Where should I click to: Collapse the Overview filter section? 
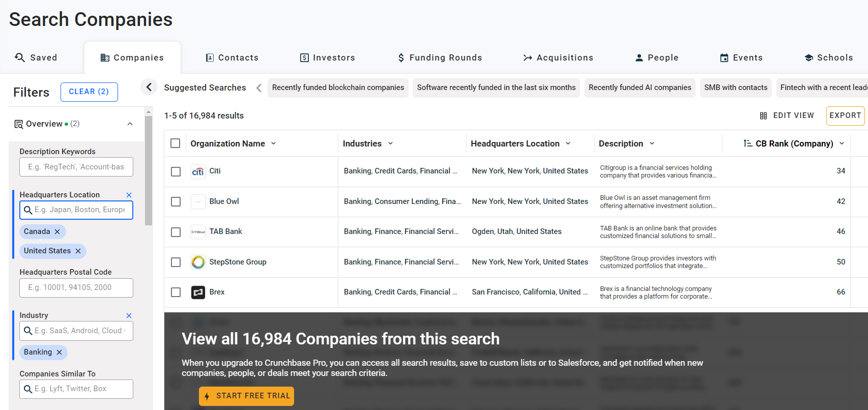coord(130,124)
